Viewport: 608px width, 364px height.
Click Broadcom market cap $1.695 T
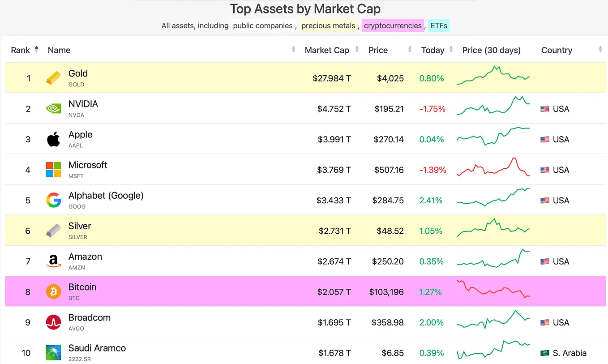pos(334,322)
